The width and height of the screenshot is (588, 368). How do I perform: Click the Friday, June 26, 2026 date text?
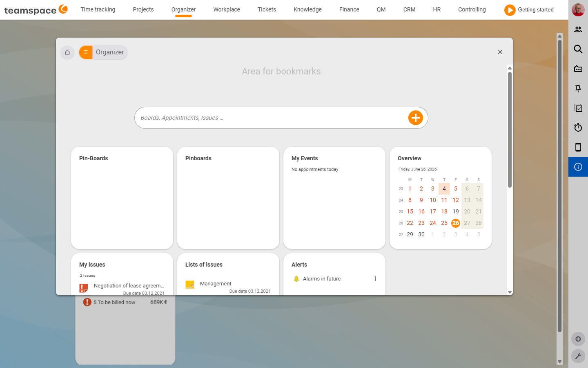tap(417, 169)
